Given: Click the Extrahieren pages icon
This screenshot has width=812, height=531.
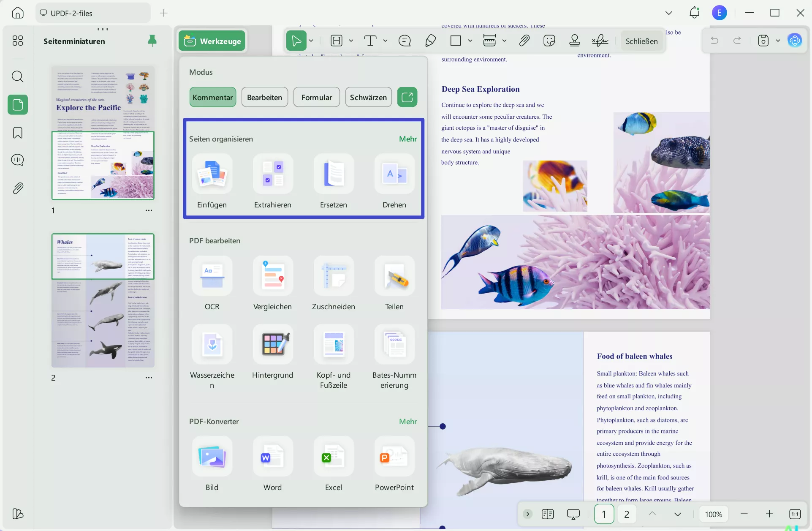Looking at the screenshot, I should tap(273, 174).
